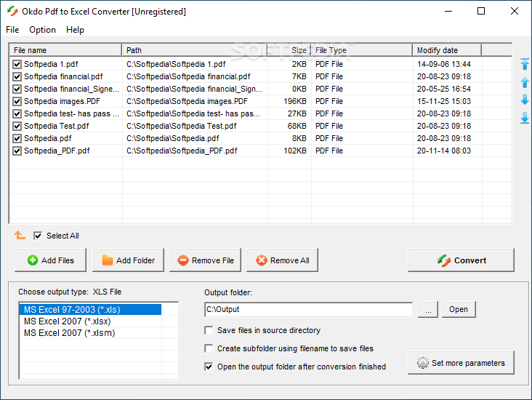
Task: Sort by the File name column header
Action: pos(65,50)
